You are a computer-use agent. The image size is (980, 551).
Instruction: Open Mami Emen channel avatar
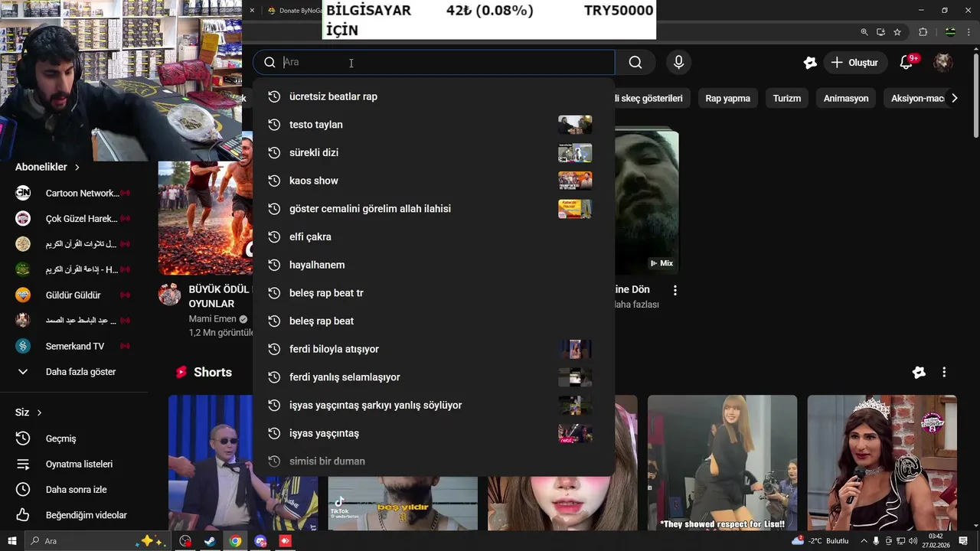coord(170,294)
